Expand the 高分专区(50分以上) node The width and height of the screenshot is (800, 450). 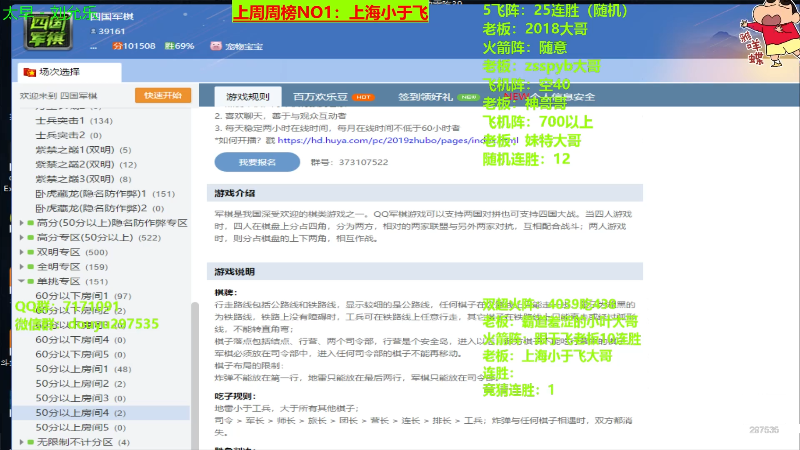pos(21,238)
